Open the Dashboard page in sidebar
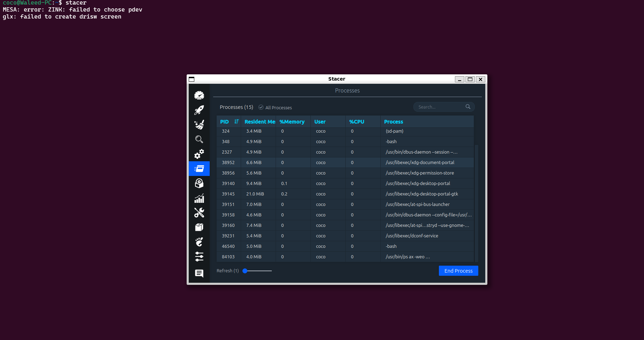 199,95
